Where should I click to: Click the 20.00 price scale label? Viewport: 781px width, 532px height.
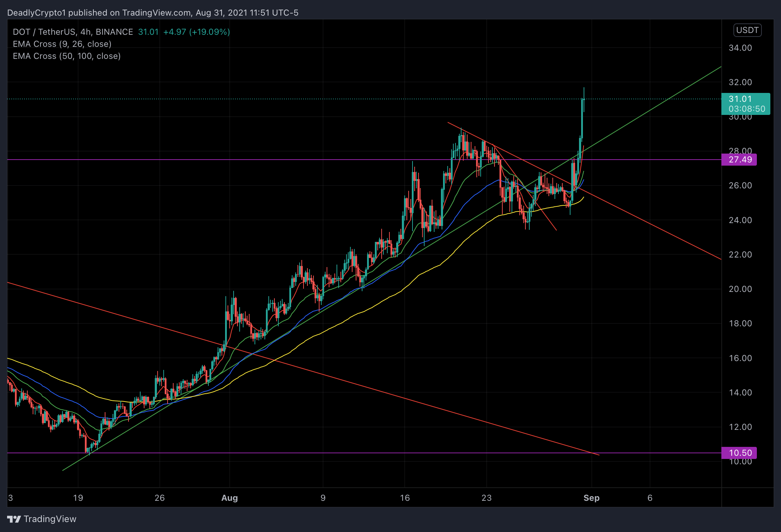pyautogui.click(x=740, y=289)
